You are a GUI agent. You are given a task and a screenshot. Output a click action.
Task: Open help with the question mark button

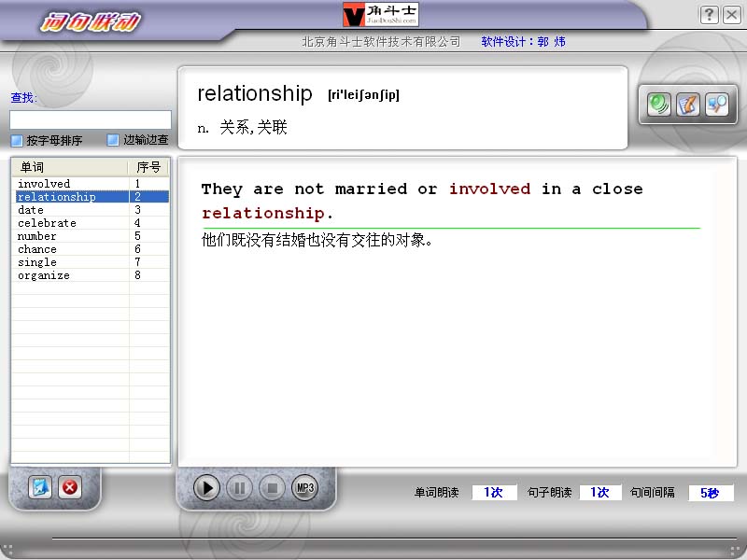(x=709, y=14)
